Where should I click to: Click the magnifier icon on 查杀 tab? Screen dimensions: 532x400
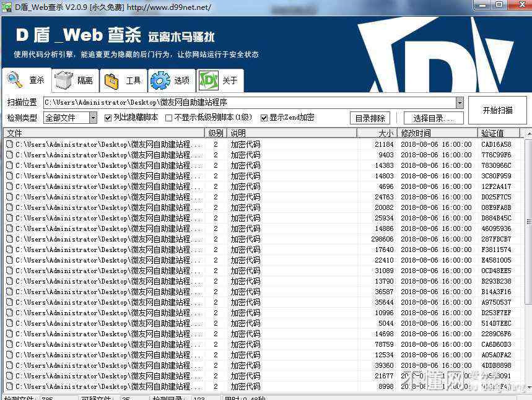click(x=14, y=80)
